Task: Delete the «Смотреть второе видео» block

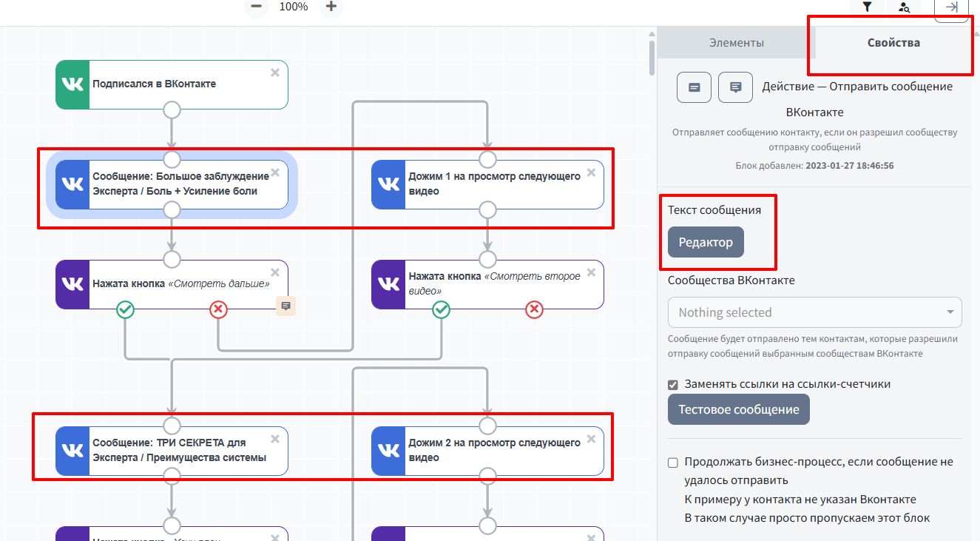Action: coord(591,272)
